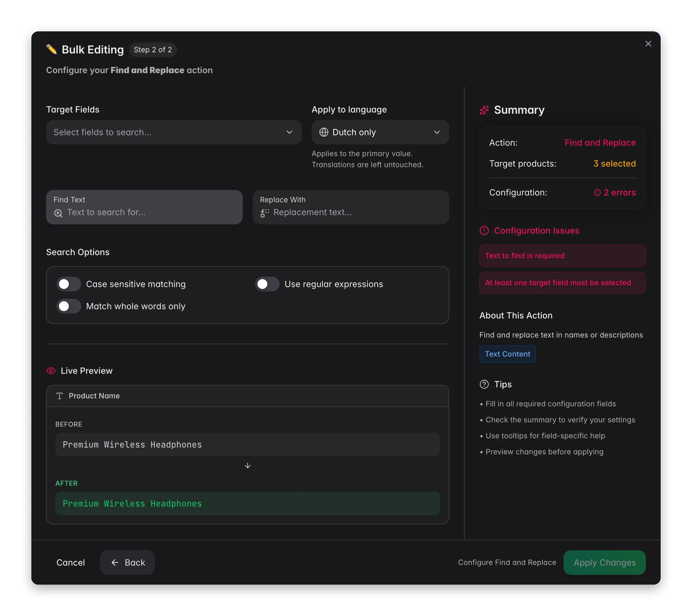Click tip 'Check the summary to verify'
Viewport: 692px width, 616px height.
(x=557, y=420)
